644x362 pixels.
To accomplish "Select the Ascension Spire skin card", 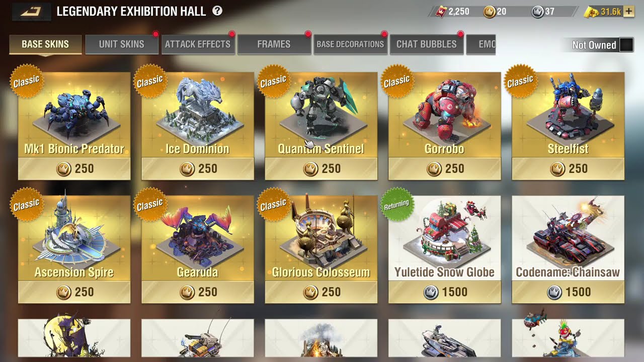I will click(x=74, y=249).
